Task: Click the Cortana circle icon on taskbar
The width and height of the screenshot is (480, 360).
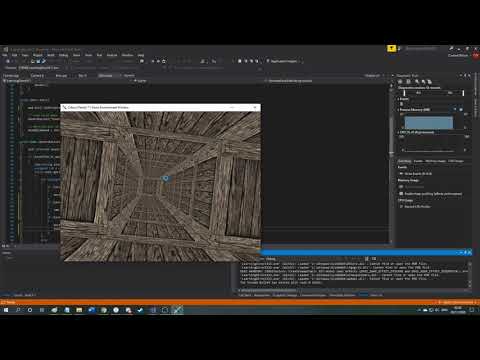Action: (x=30, y=310)
